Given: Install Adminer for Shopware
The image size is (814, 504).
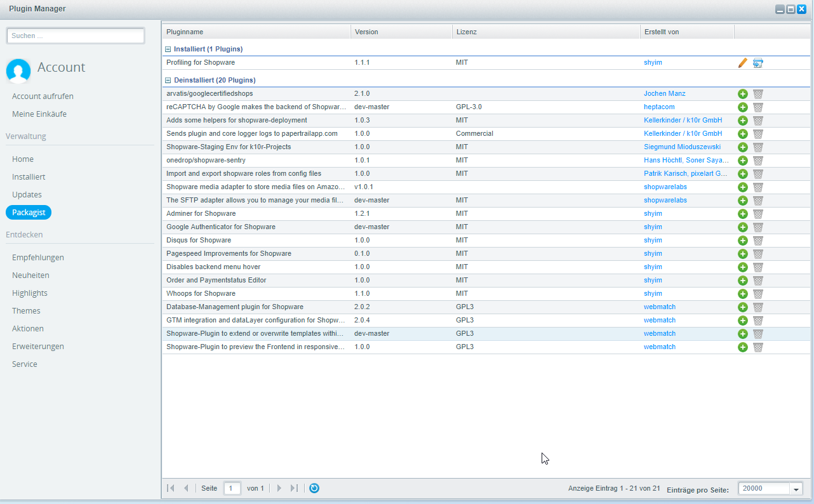Looking at the screenshot, I should click(743, 214).
